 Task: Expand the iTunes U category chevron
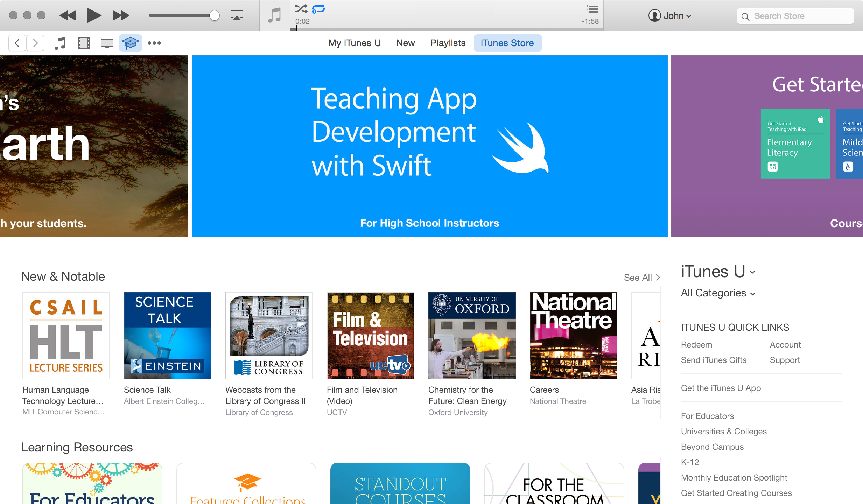(x=752, y=273)
